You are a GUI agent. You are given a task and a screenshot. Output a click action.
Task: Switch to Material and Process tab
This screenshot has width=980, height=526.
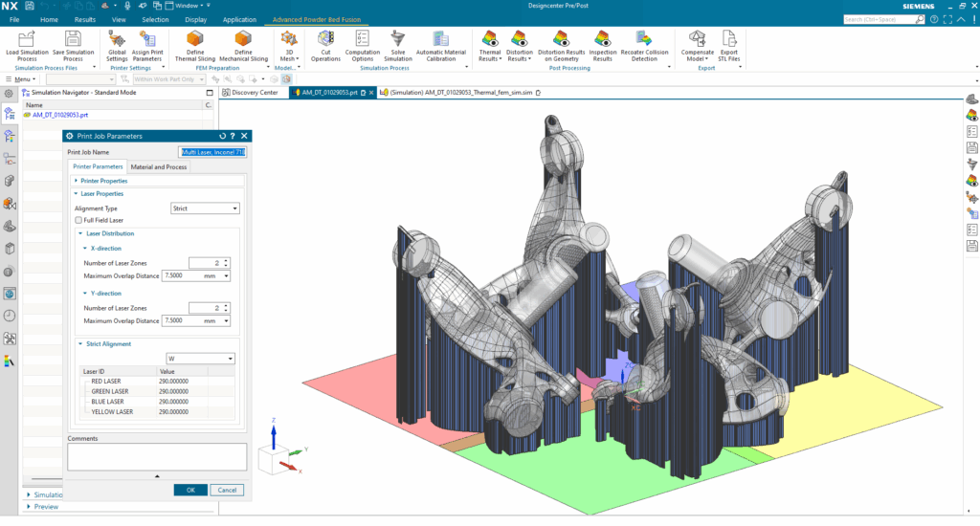159,166
